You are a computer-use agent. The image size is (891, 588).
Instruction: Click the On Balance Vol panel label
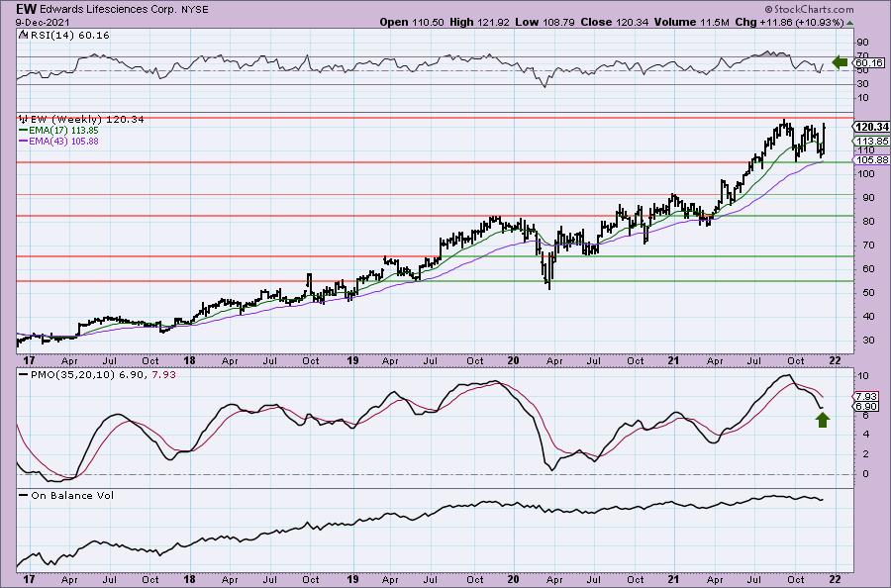click(x=72, y=495)
